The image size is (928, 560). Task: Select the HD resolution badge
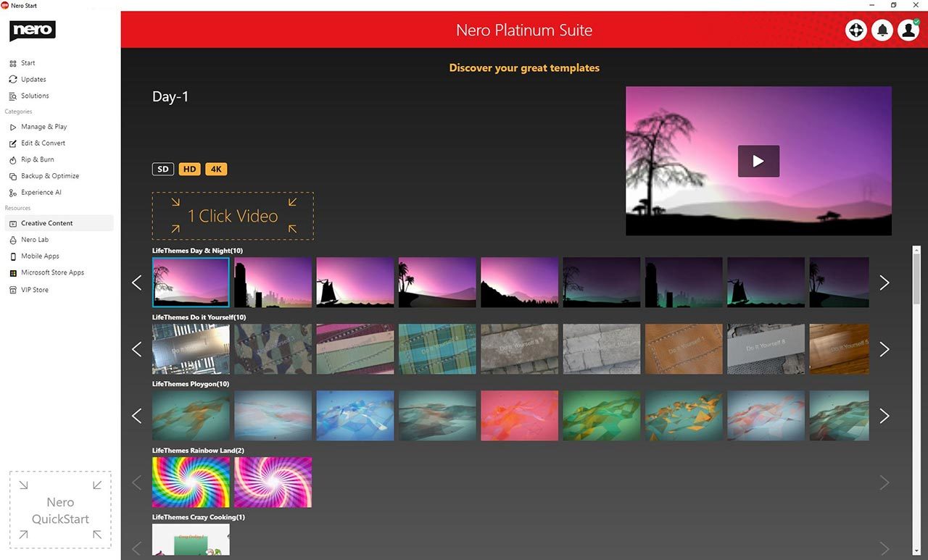(190, 170)
